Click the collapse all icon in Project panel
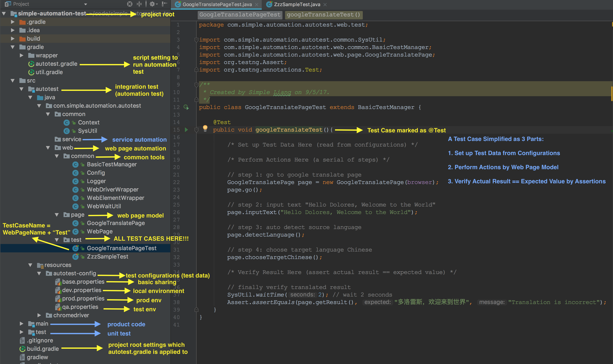The width and height of the screenshot is (613, 364). point(139,4)
